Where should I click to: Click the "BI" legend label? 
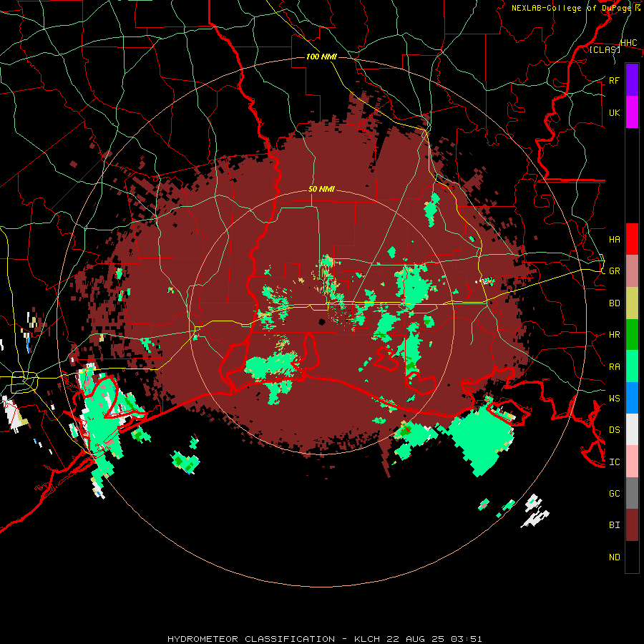pyautogui.click(x=614, y=525)
